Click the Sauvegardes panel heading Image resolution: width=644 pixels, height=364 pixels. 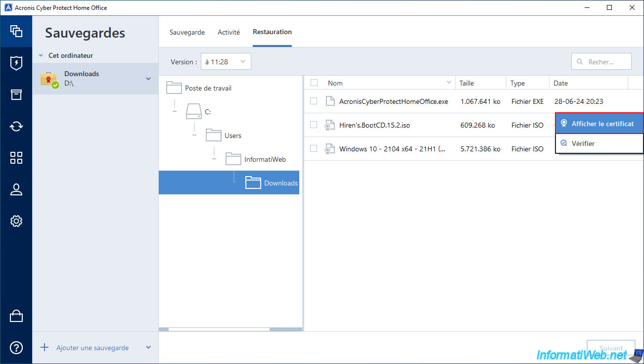85,33
